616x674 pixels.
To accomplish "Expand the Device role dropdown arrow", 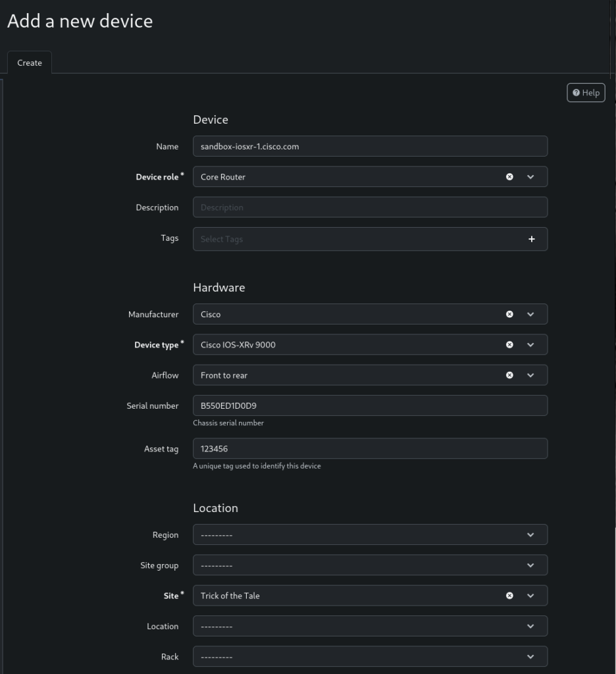I will (530, 177).
